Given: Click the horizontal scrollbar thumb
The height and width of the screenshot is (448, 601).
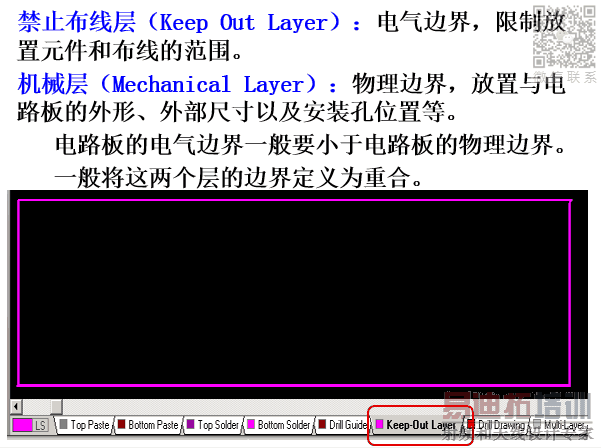Looking at the screenshot, I should click(x=56, y=406).
